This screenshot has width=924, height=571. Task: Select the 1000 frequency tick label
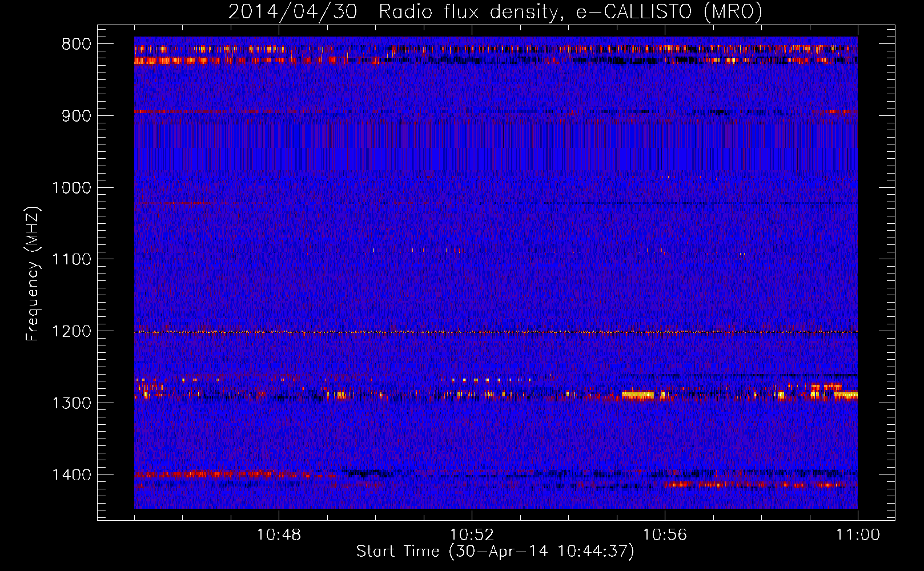(x=71, y=188)
